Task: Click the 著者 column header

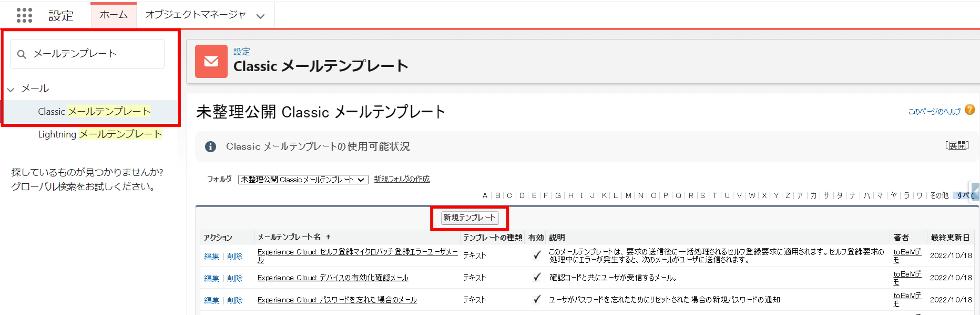Action: pyautogui.click(x=901, y=237)
